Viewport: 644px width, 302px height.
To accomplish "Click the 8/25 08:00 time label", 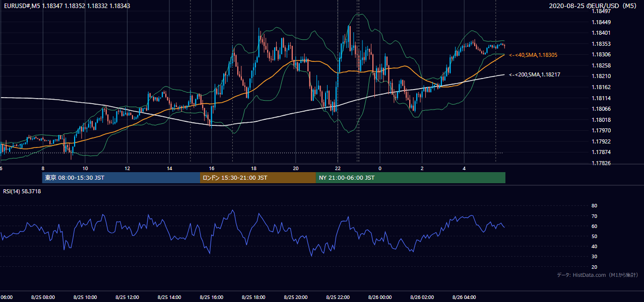I will pos(42,297).
